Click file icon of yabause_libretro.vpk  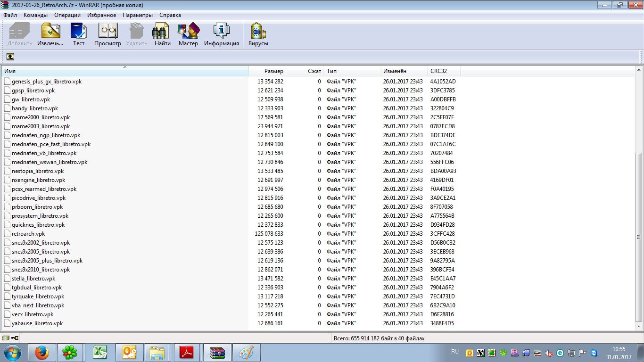(x=7, y=323)
